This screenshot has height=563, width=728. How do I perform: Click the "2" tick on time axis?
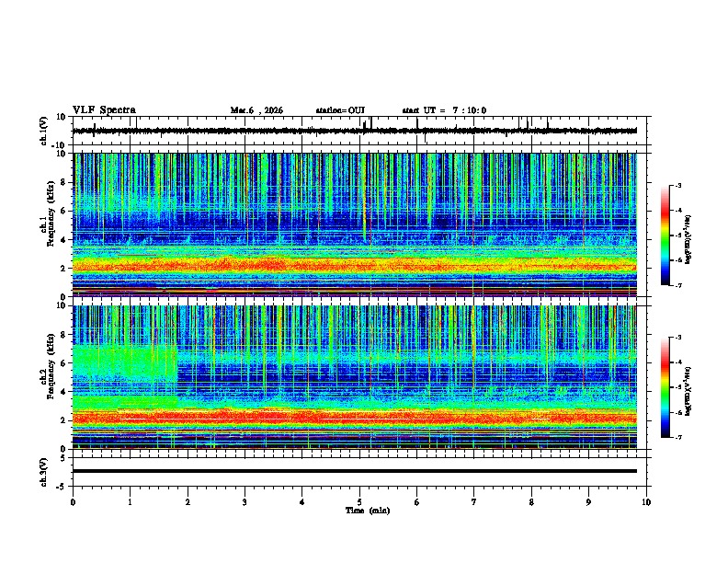[188, 502]
